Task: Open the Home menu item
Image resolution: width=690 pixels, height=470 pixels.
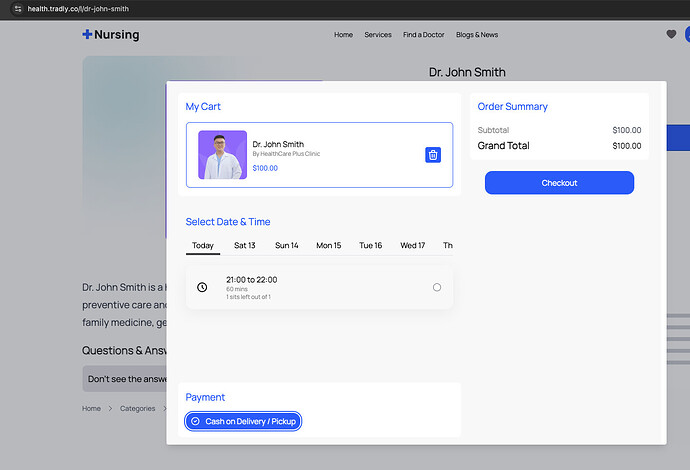Action: (x=343, y=35)
